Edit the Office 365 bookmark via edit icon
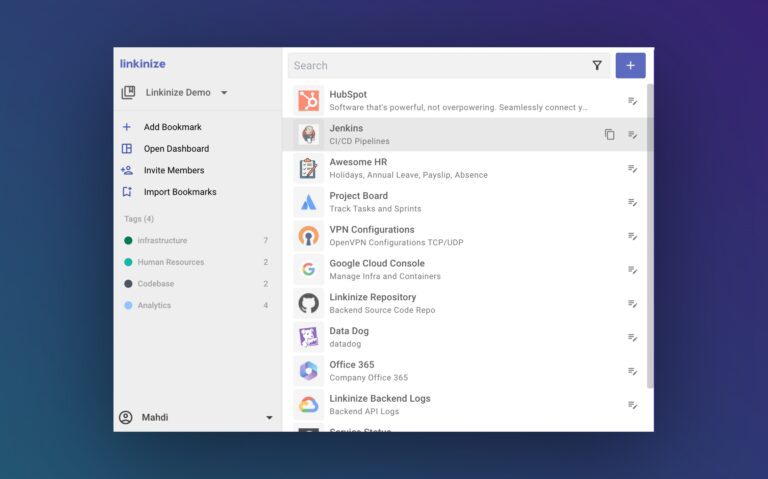This screenshot has height=479, width=768. [632, 371]
